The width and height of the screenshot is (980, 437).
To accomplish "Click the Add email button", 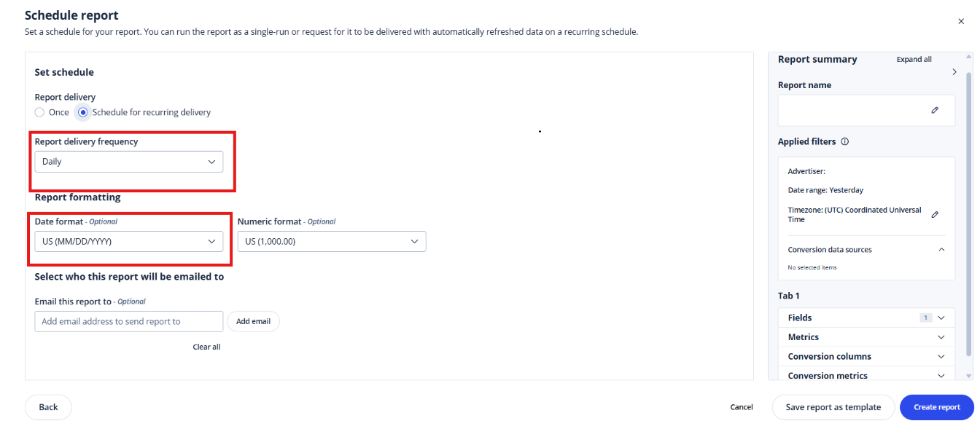I will coord(253,321).
